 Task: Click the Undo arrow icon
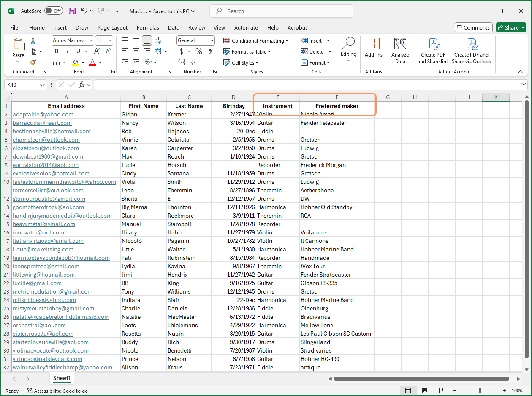pos(84,11)
